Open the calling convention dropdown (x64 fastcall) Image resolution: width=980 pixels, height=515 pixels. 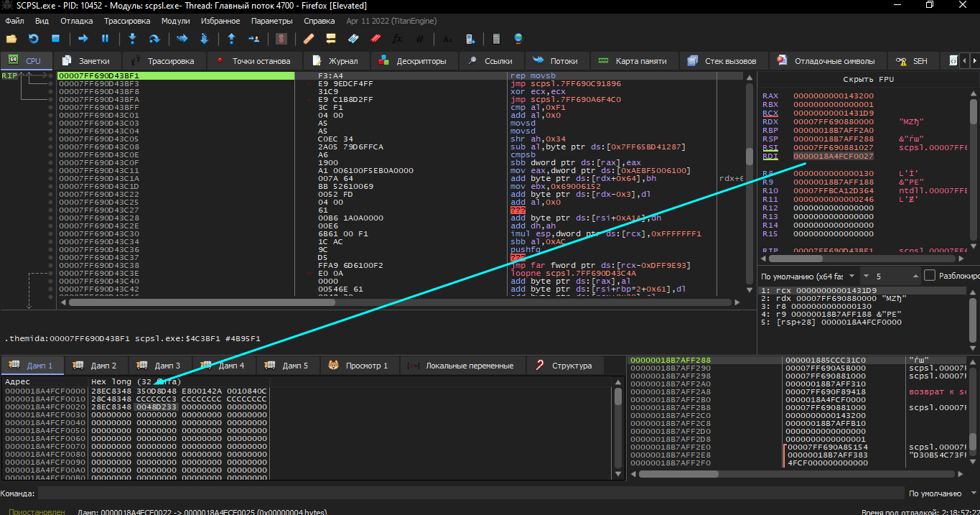pos(808,277)
